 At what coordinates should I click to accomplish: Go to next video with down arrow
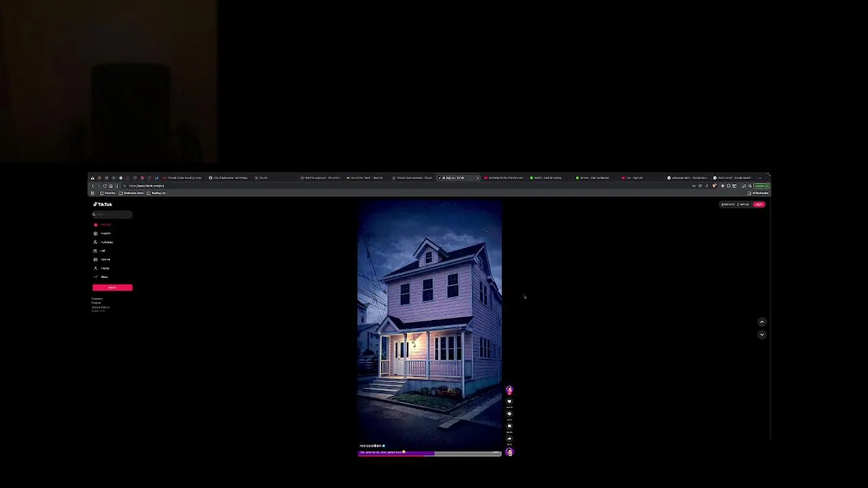[762, 334]
